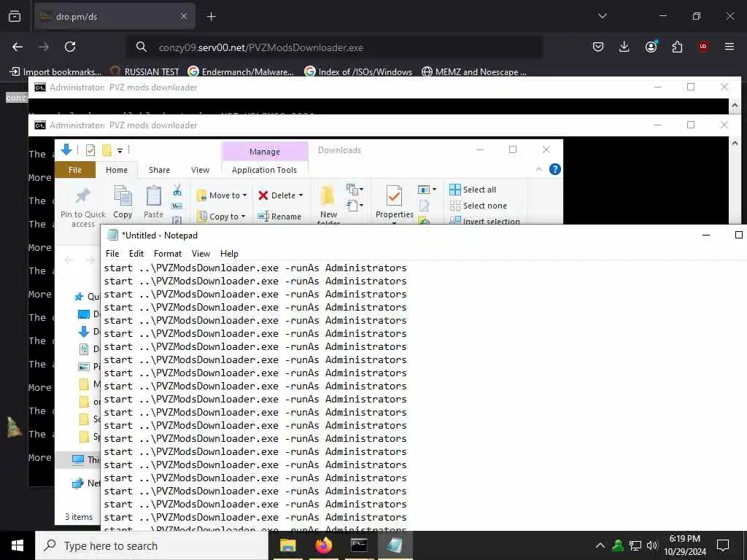The image size is (747, 560).
Task: Open Import bookmarks bookmark
Action: pyautogui.click(x=55, y=72)
